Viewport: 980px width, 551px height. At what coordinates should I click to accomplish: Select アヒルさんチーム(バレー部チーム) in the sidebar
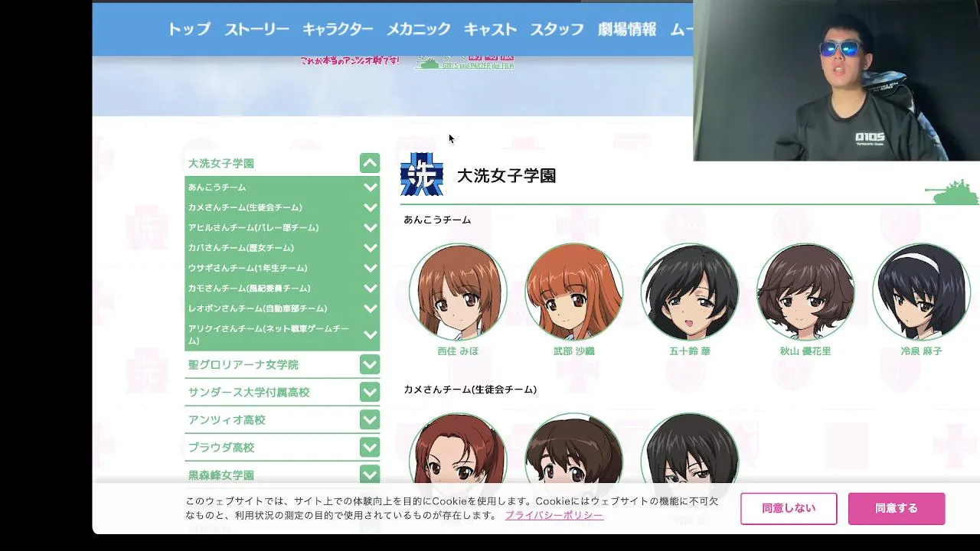click(253, 227)
